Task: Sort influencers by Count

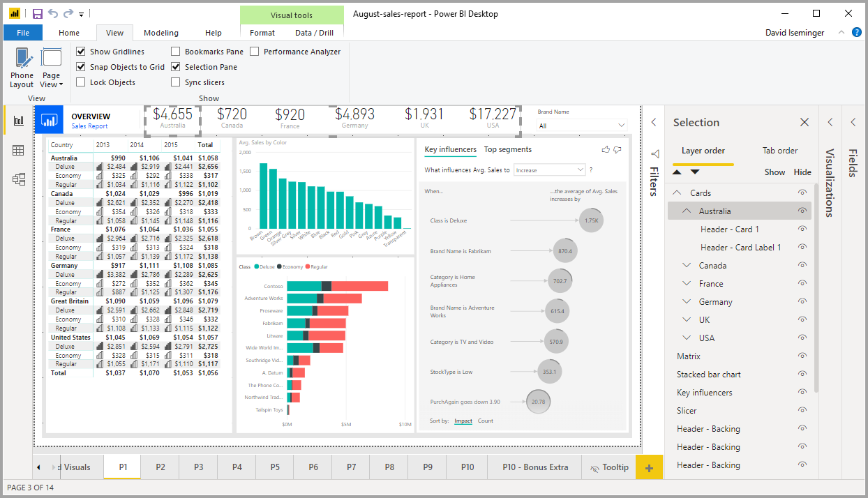Action: [x=486, y=421]
